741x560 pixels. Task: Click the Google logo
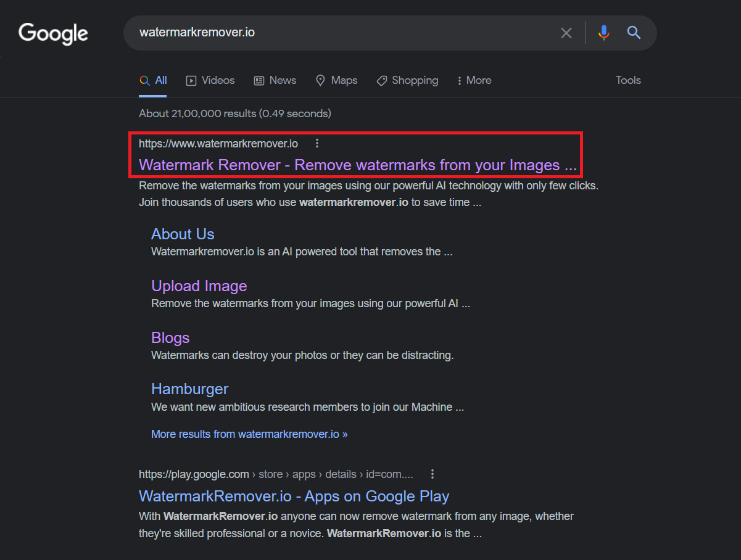coord(53,33)
